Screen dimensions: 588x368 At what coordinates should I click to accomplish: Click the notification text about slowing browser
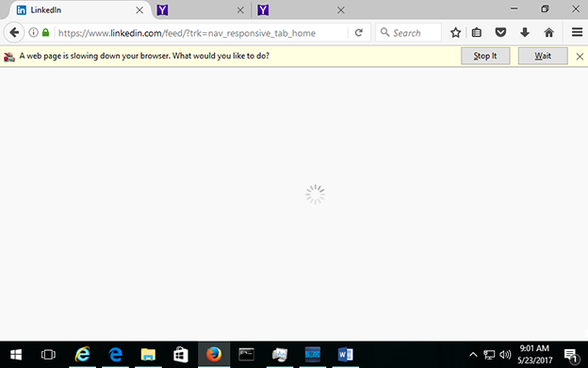click(144, 56)
